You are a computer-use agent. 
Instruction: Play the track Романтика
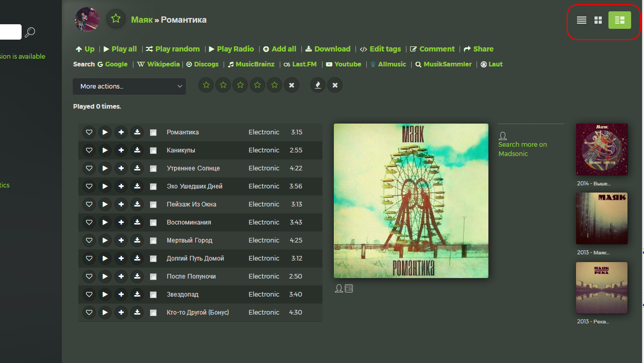point(105,132)
